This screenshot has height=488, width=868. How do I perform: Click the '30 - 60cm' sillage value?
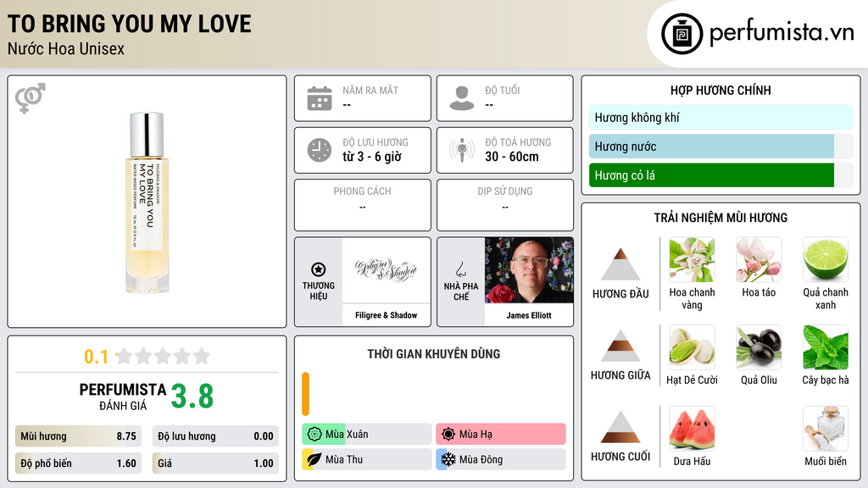(511, 157)
